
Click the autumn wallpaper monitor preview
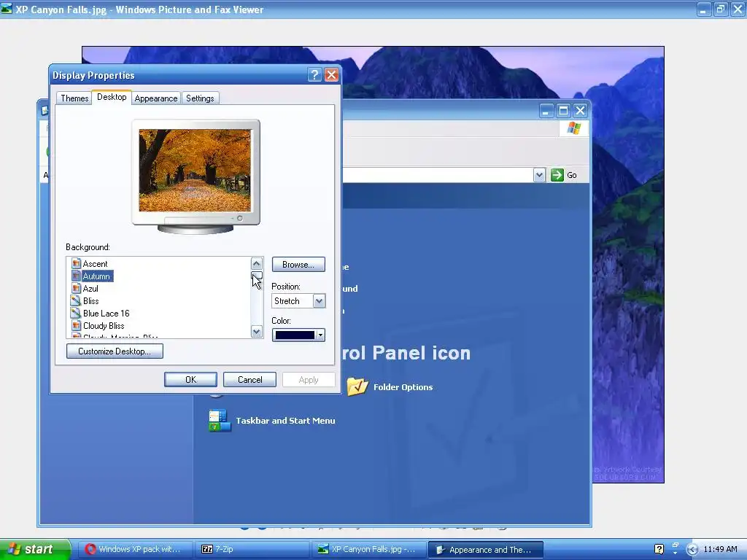(x=196, y=170)
